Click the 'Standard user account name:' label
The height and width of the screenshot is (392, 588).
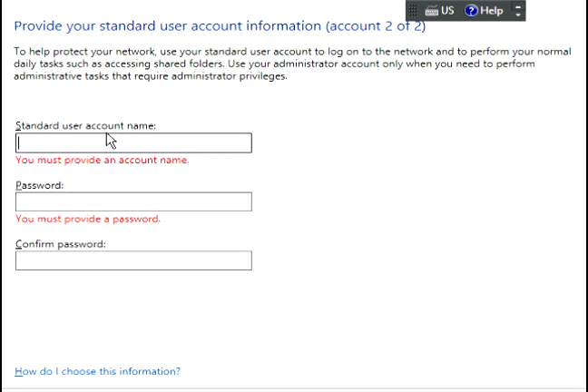coord(86,126)
